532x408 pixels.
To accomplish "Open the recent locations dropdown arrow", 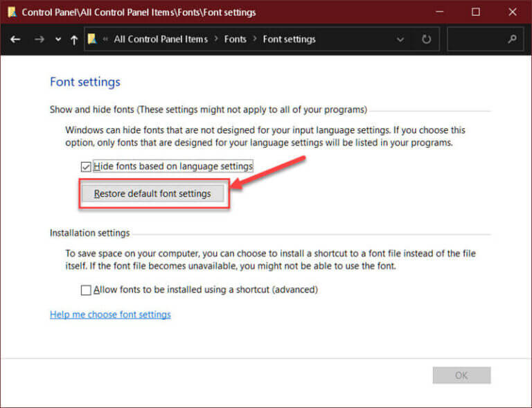I will [x=58, y=39].
